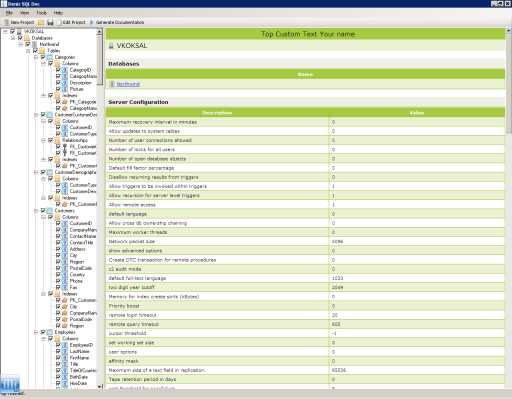Click the server icon beside the VKOKSAL heading
The image size is (512, 399).
pyautogui.click(x=111, y=46)
